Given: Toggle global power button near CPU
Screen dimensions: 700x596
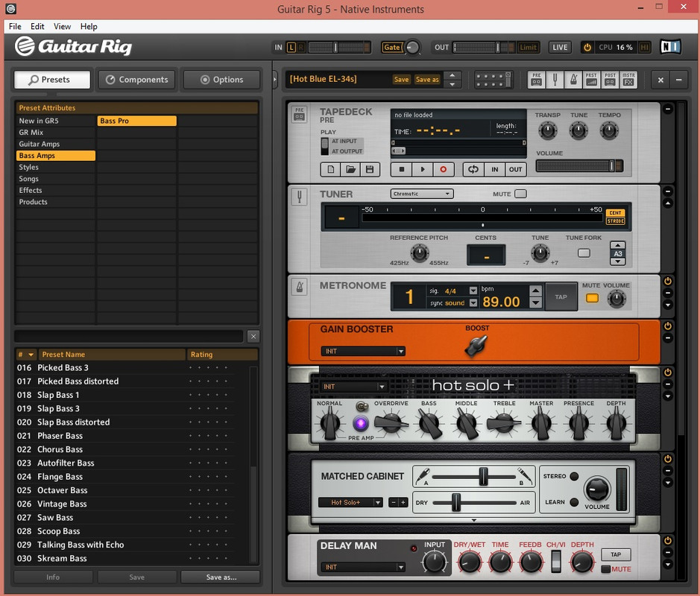Looking at the screenshot, I should [587, 47].
